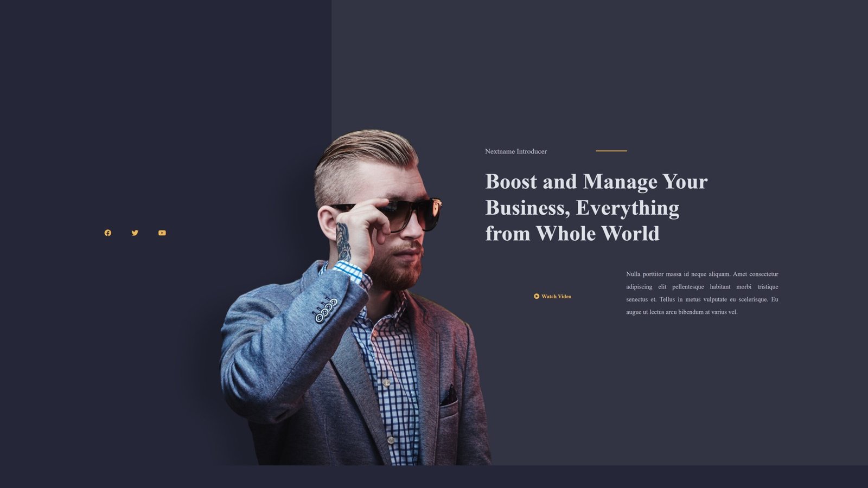The image size is (868, 488).
Task: Click the "from Whole World" heading line
Action: pos(572,234)
